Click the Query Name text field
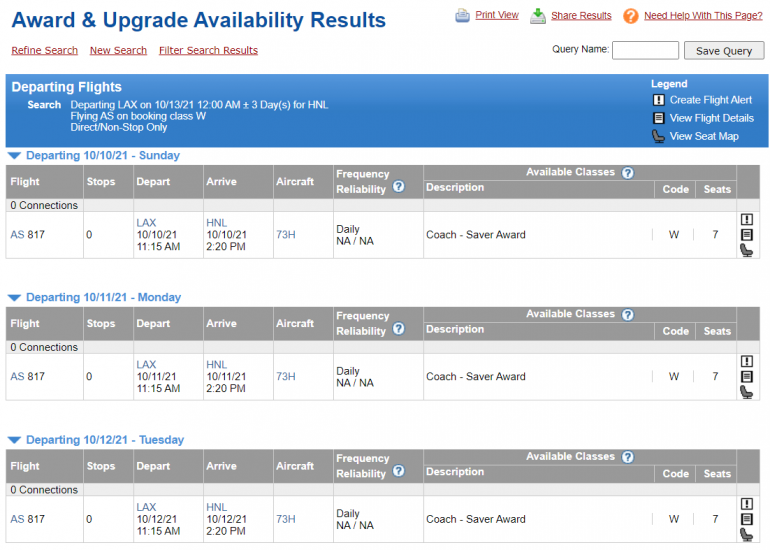This screenshot has height=550, width=770. coord(645,50)
